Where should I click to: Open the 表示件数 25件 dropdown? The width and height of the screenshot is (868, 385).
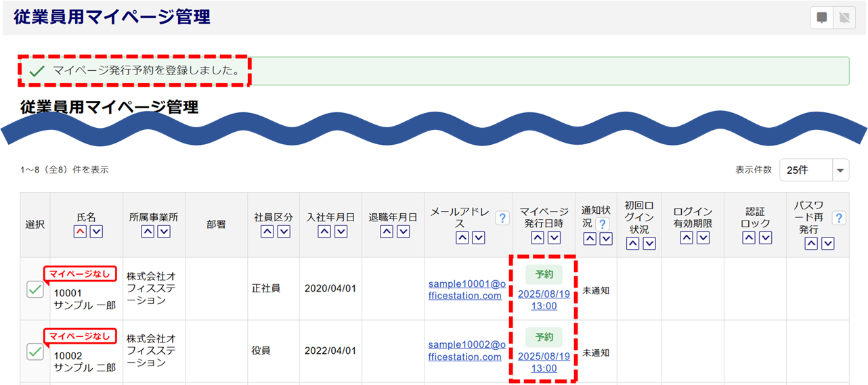(814, 170)
